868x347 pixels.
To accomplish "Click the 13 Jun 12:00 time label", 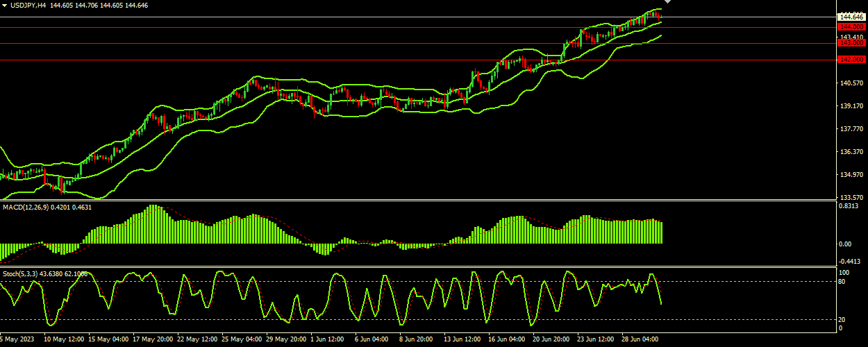I will click(462, 340).
